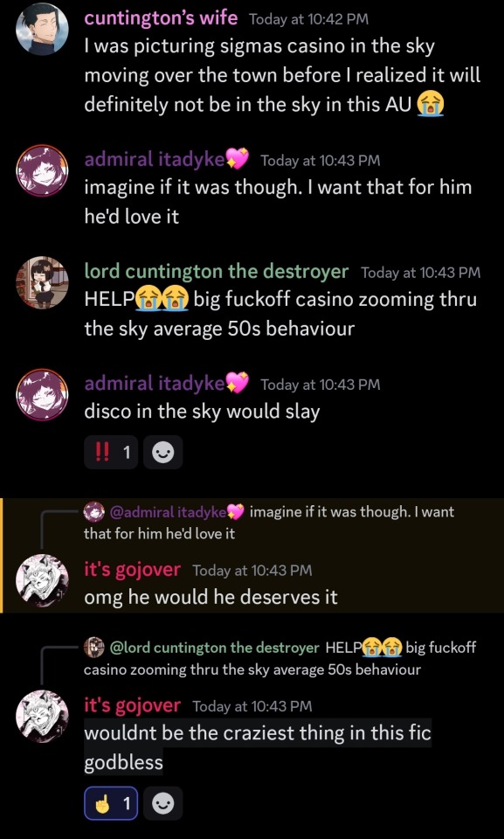Click the 'Today at 10:42 PM' timestamp

coord(308,20)
